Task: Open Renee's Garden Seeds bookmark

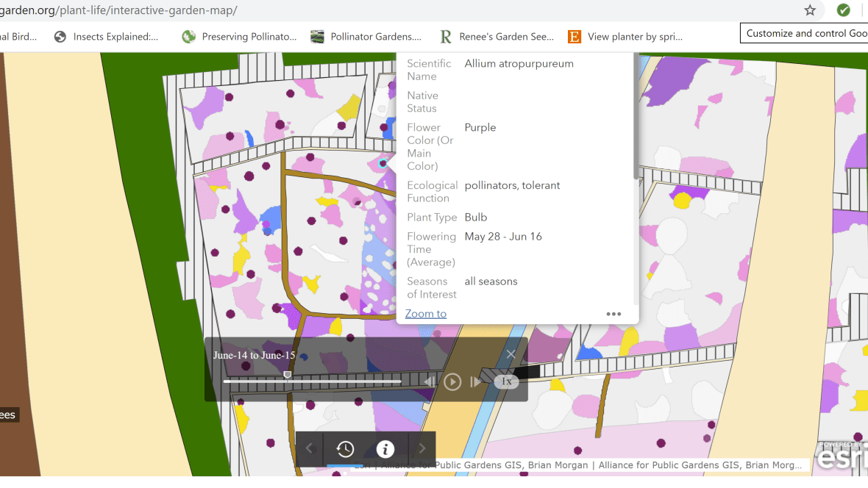Action: (x=497, y=36)
